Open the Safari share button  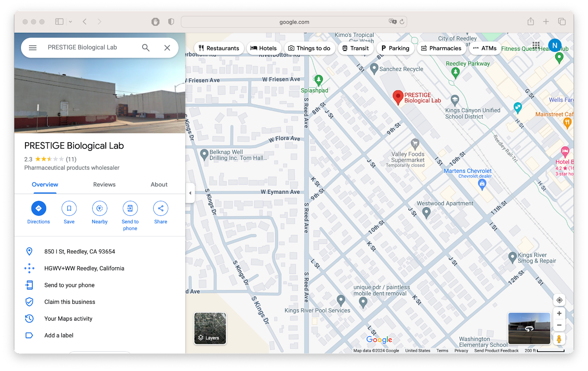(531, 22)
